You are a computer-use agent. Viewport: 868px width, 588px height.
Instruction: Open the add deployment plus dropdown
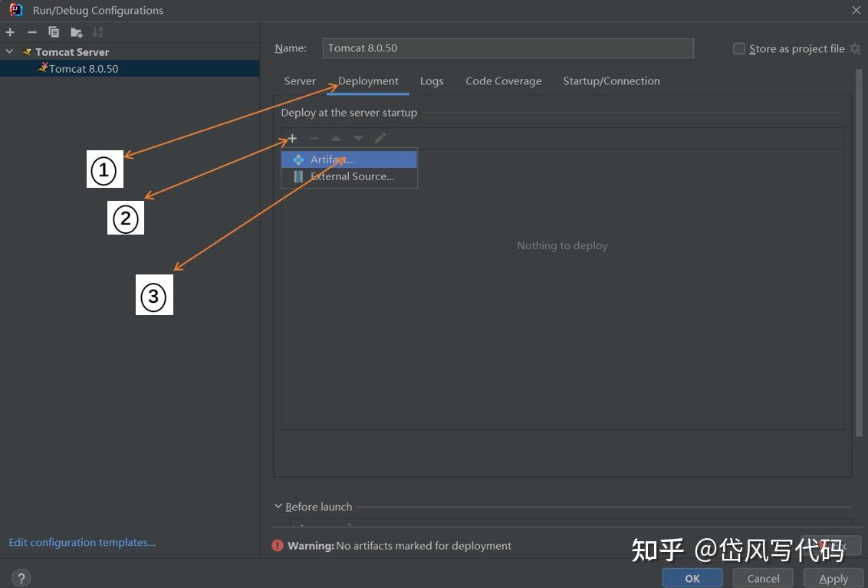pos(292,138)
